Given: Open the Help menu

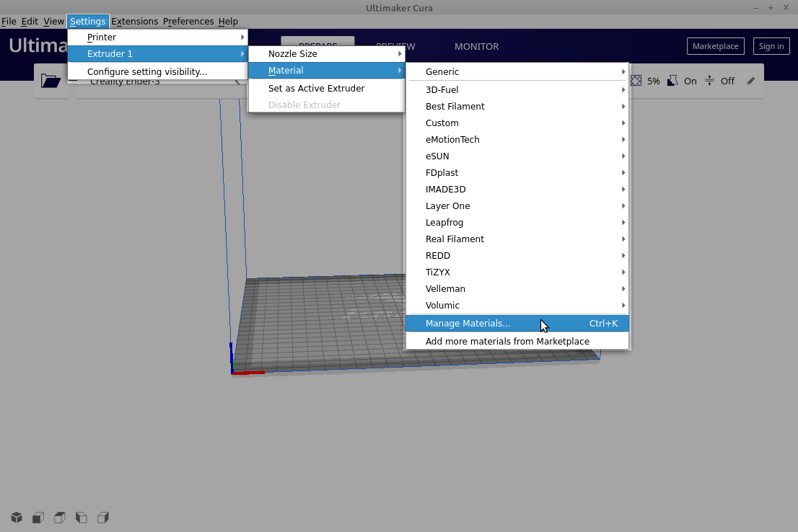Looking at the screenshot, I should [x=228, y=22].
